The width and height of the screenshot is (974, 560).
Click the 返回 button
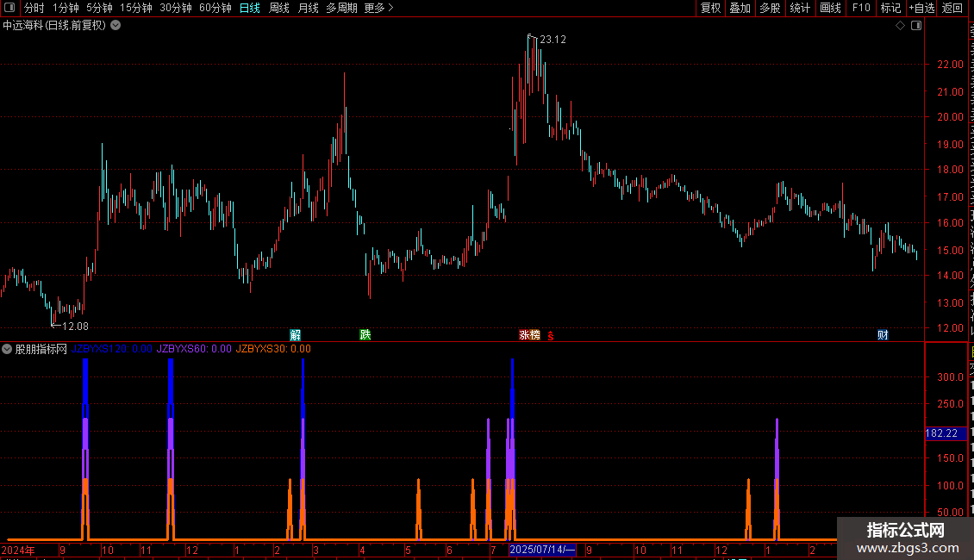pos(952,8)
